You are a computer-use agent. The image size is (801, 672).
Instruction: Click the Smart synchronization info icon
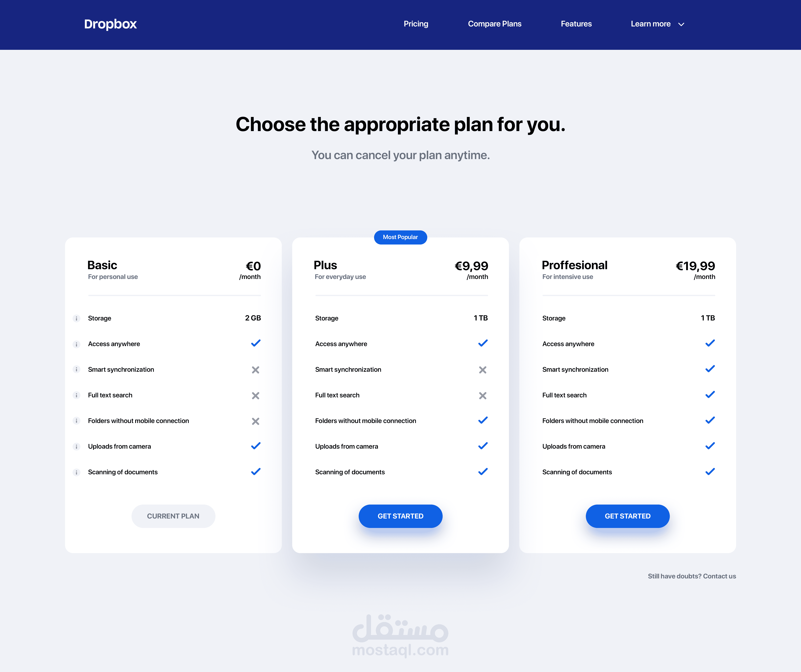point(75,369)
